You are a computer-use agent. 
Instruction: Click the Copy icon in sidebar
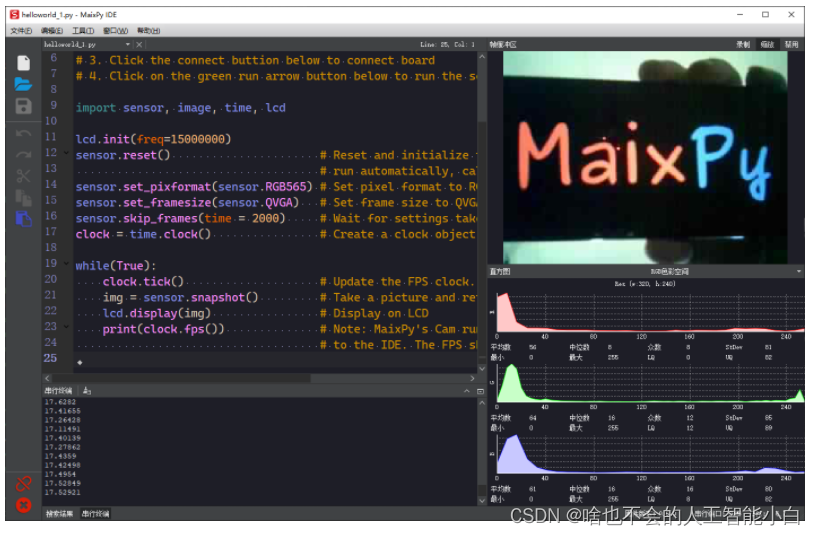pos(23,198)
